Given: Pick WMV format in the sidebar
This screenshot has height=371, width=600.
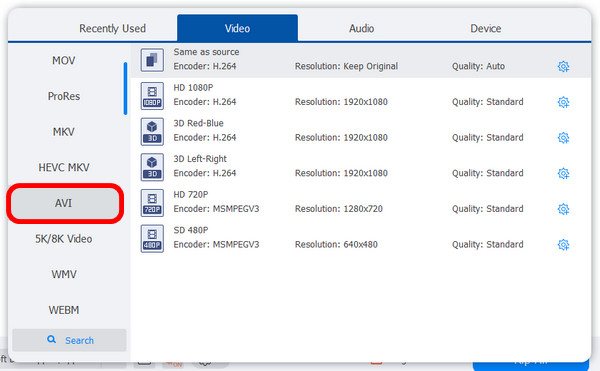Looking at the screenshot, I should (64, 274).
